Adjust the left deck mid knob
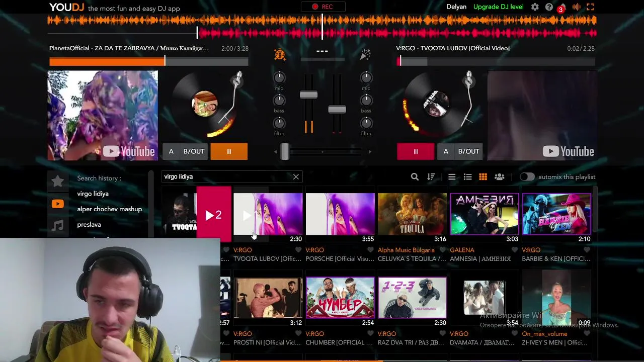This screenshot has width=644, height=362. pyautogui.click(x=279, y=77)
